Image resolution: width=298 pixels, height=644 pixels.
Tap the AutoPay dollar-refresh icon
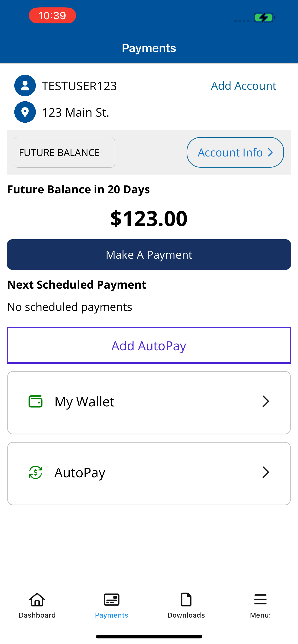(36, 472)
